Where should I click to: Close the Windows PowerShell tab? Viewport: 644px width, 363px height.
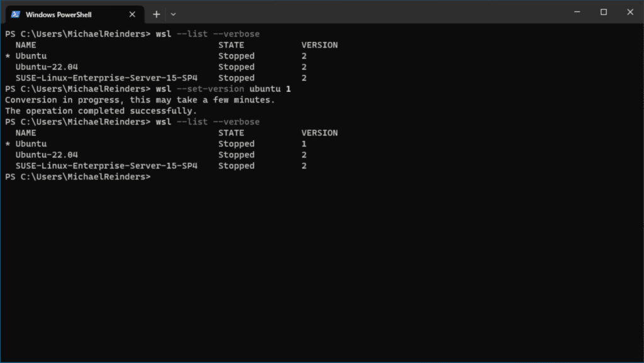[x=131, y=14]
